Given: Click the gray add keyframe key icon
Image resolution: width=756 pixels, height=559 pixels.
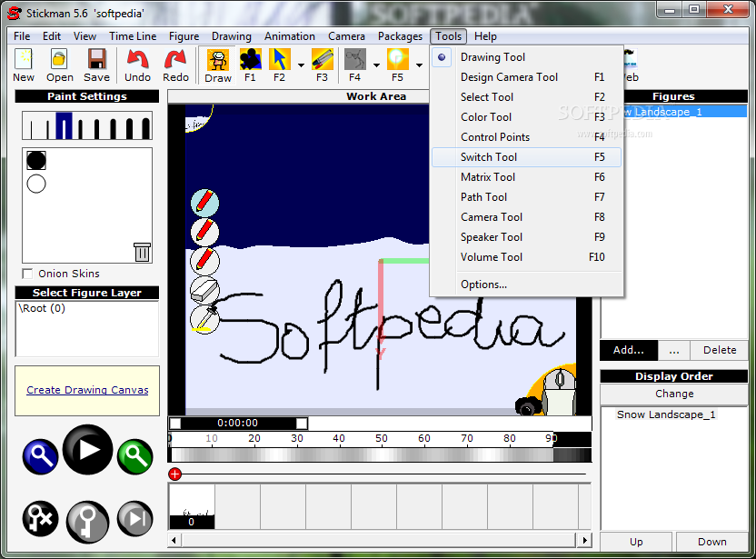Looking at the screenshot, I should (88, 522).
